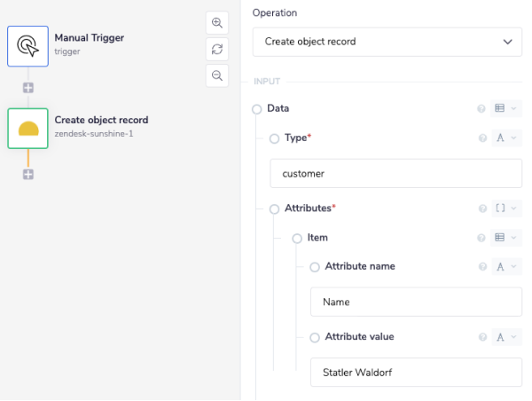Click the Type input containing customer
Viewport: 532px width, 401px height.
click(x=395, y=174)
